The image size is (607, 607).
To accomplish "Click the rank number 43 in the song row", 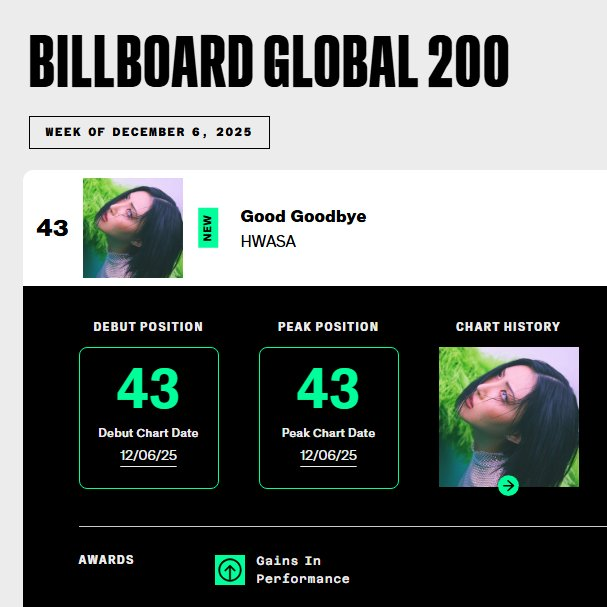I will [52, 228].
